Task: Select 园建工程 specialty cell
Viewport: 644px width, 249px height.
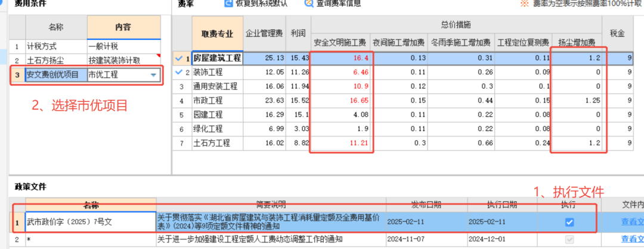Action: pos(217,114)
